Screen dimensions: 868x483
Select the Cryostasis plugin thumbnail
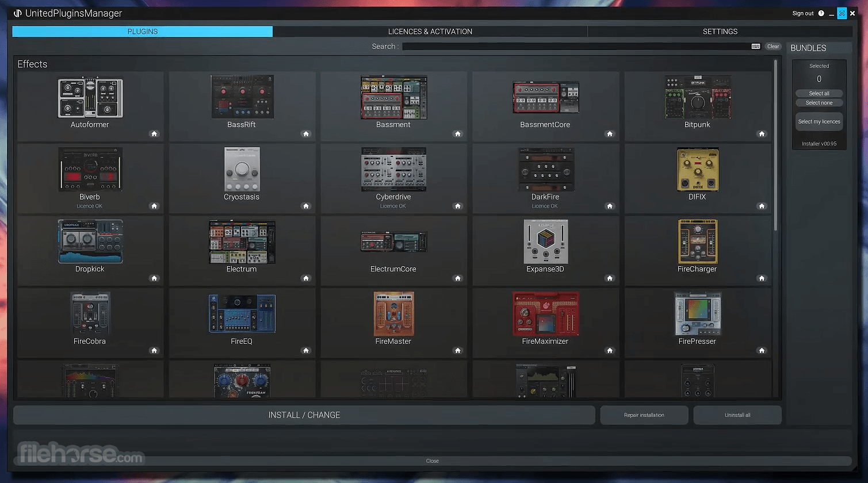(x=242, y=170)
